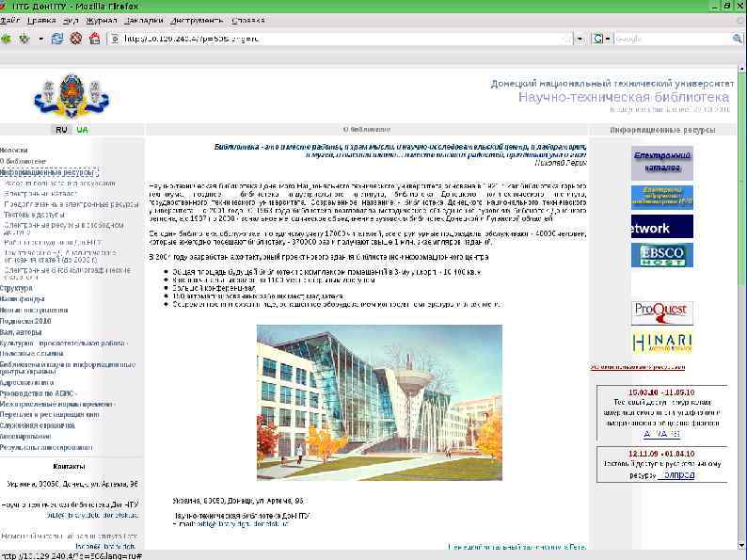Expand the Руководство по АБИС item
This screenshot has width=747, height=560.
[x=39, y=393]
